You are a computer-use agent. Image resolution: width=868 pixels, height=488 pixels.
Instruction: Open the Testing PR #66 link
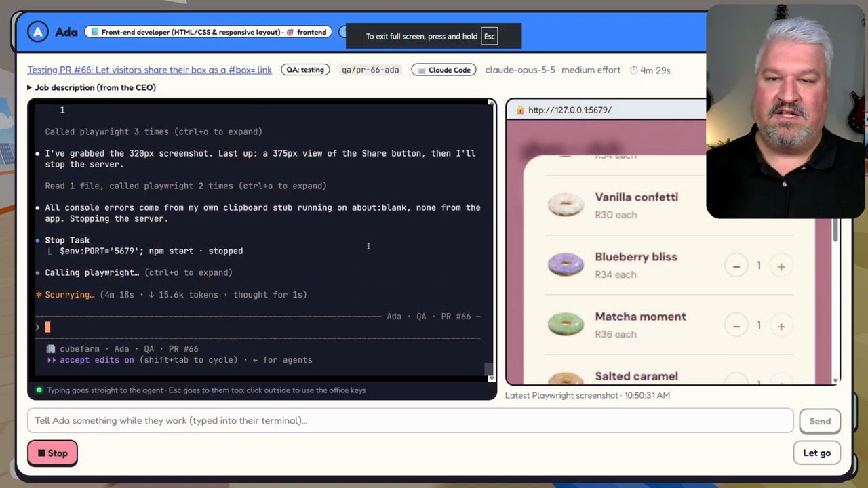[149, 70]
